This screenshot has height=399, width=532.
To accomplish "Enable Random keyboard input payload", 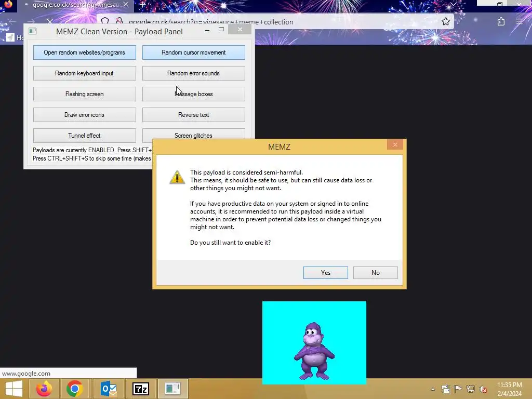I will pyautogui.click(x=85, y=73).
